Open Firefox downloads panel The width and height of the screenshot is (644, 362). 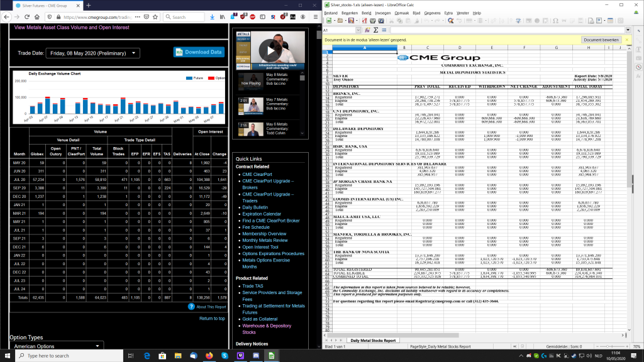[212, 17]
